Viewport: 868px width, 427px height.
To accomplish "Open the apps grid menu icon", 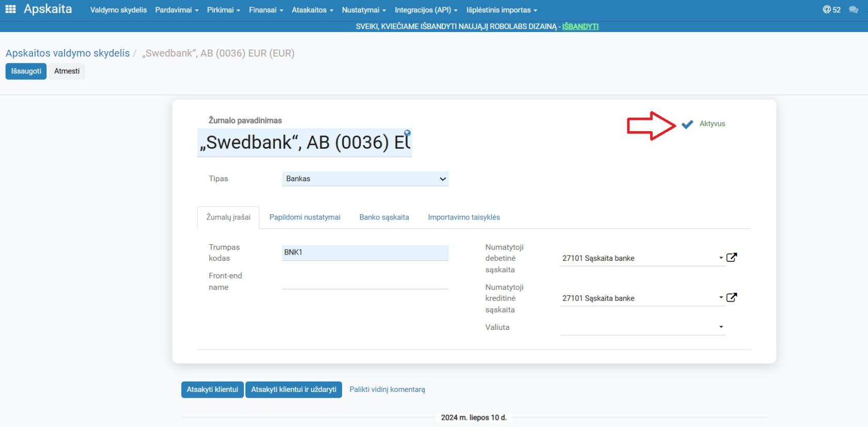I will coord(10,9).
